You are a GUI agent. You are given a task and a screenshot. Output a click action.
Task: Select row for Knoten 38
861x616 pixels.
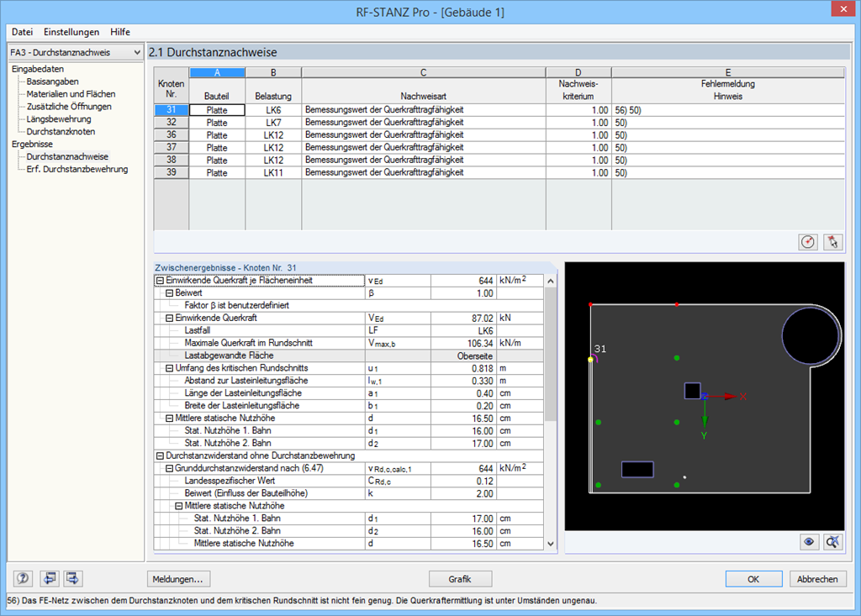172,160
